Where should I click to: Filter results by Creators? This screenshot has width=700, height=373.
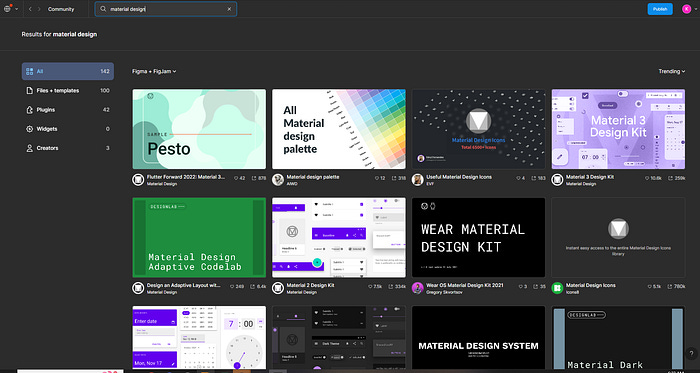click(68, 148)
